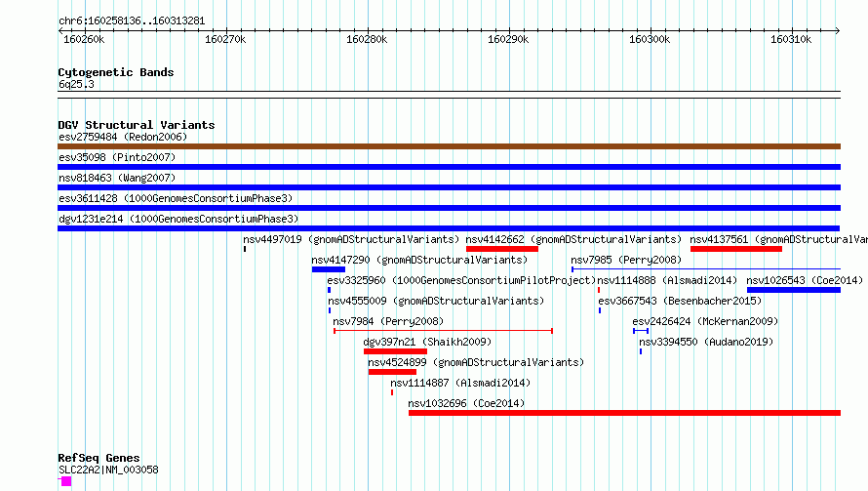868x491 pixels.
Task: Click the 160300k ruler position
Action: (x=650, y=39)
